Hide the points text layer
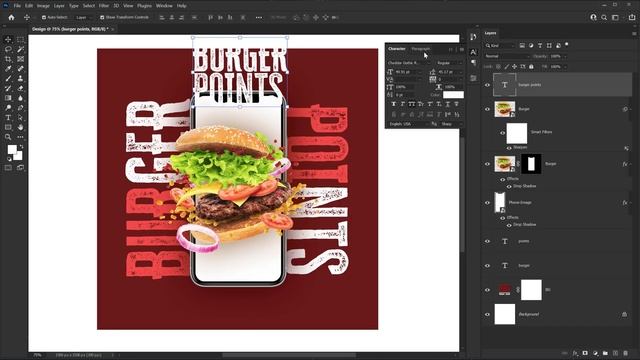Viewport: 640px width, 360px height. click(487, 241)
